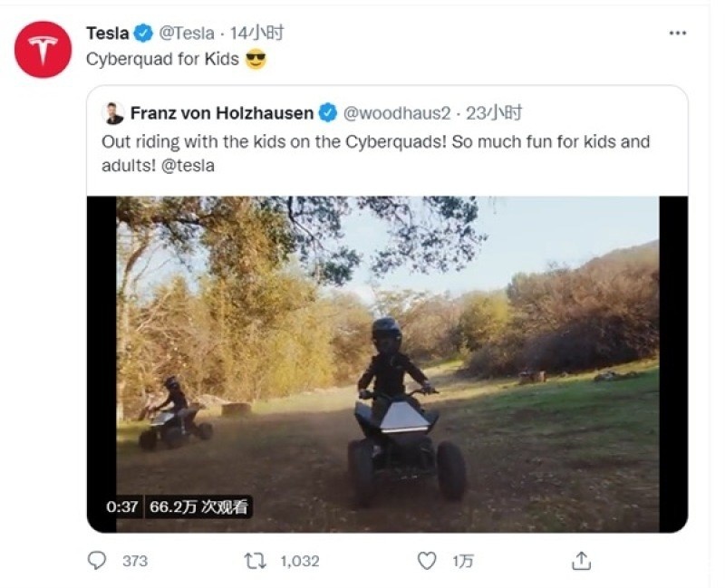Open the three-dot more options menu
The width and height of the screenshot is (725, 588).
[677, 34]
